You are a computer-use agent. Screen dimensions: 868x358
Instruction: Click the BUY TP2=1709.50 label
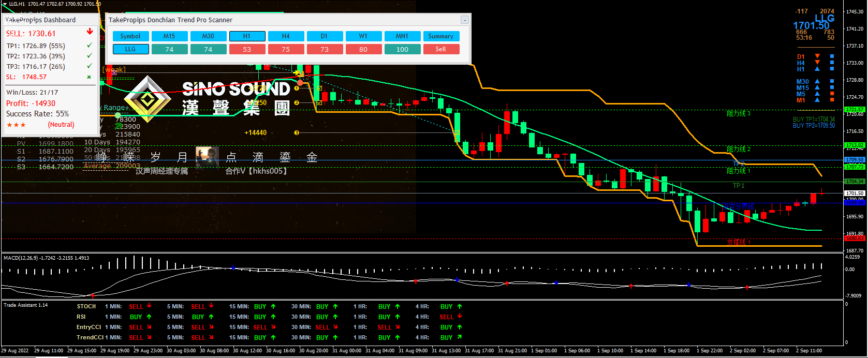point(814,126)
